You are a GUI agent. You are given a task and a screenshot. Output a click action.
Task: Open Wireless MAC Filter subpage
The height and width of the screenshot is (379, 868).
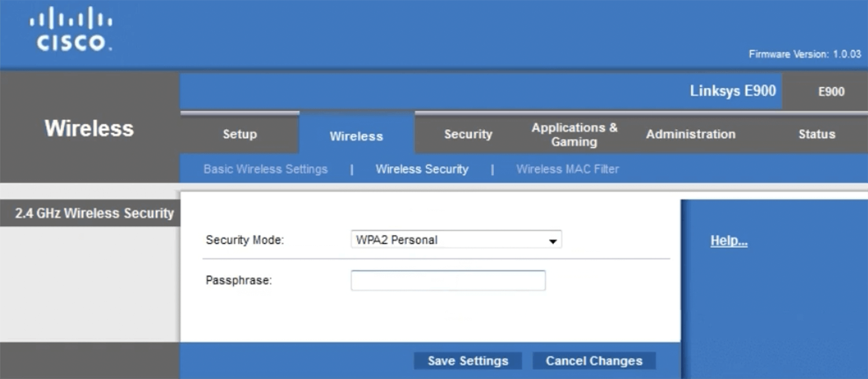[x=567, y=169]
